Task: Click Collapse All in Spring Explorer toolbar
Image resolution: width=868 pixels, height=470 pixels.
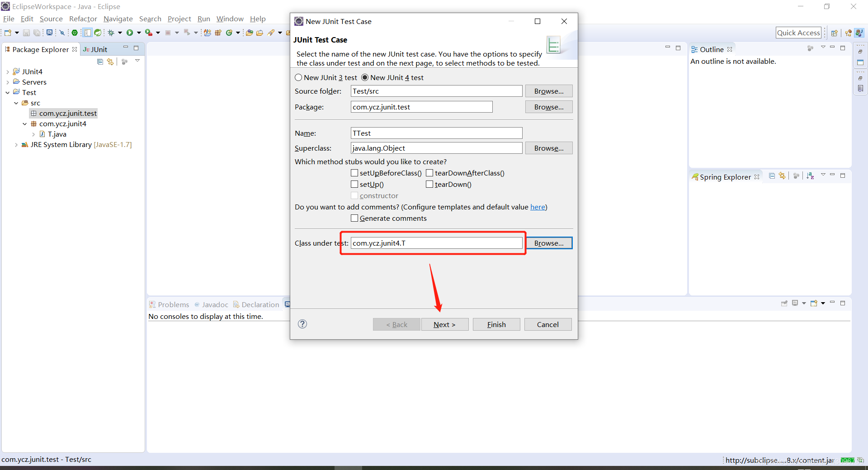Action: 772,176
